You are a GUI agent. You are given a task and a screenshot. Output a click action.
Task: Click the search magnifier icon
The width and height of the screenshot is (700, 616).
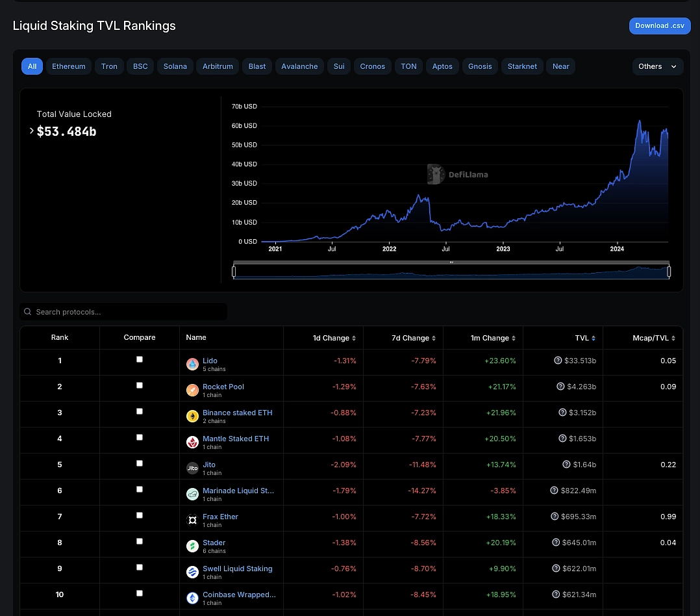point(28,311)
